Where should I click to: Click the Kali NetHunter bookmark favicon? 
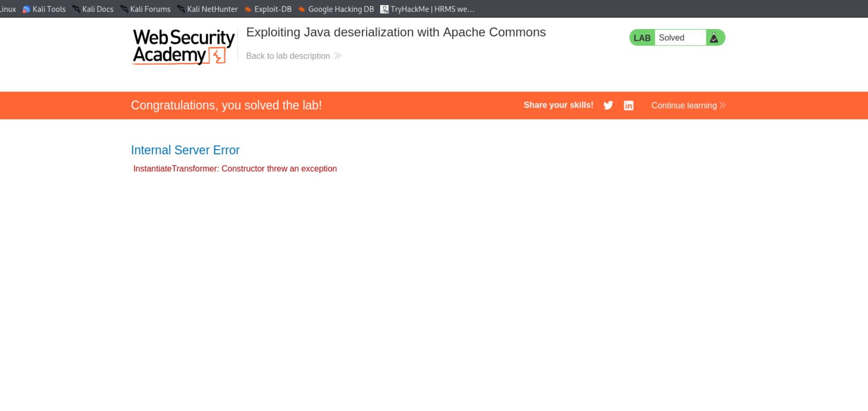tap(181, 9)
